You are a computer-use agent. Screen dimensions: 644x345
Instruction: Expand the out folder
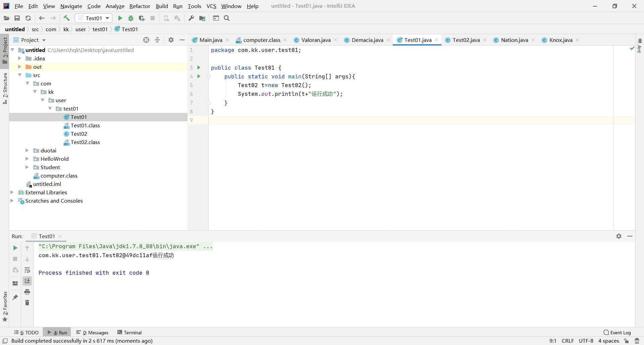click(20, 67)
